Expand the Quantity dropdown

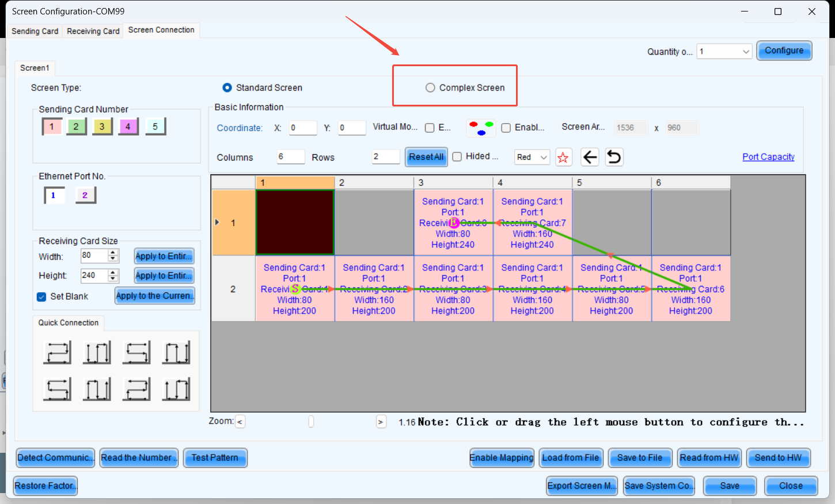pos(746,52)
